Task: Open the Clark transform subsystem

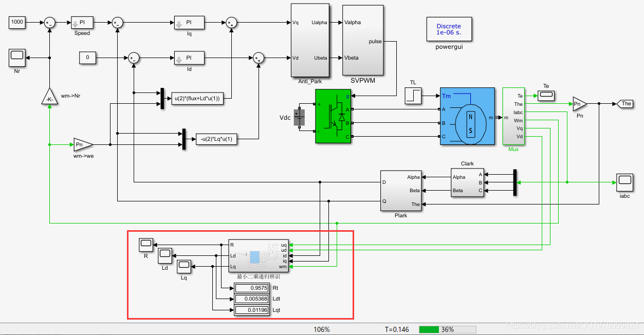Action: pos(468,183)
